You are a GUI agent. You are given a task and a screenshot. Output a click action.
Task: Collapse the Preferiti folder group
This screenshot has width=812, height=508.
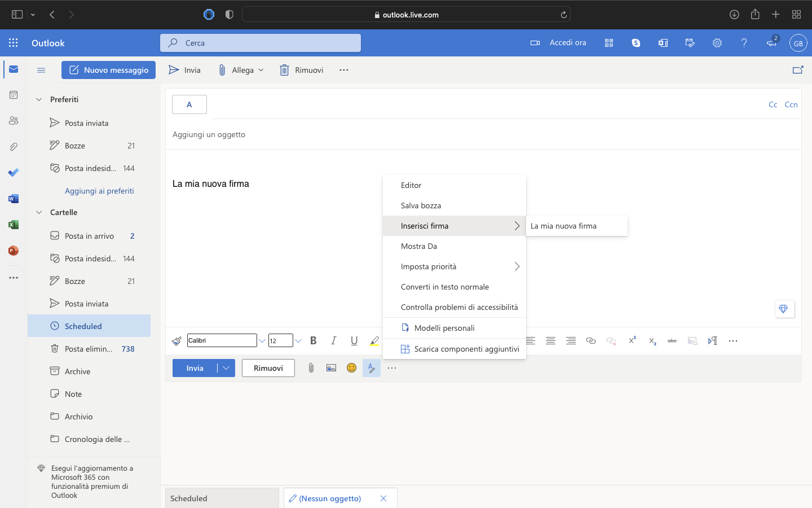(x=39, y=99)
